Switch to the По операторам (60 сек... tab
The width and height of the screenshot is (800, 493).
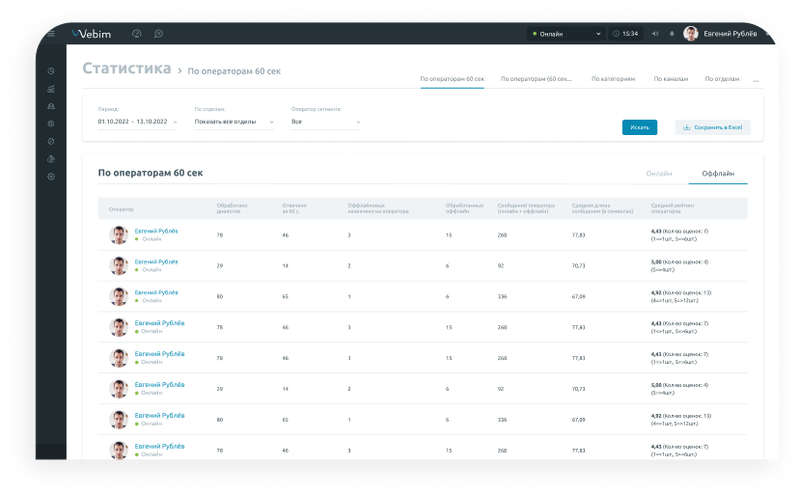[536, 79]
